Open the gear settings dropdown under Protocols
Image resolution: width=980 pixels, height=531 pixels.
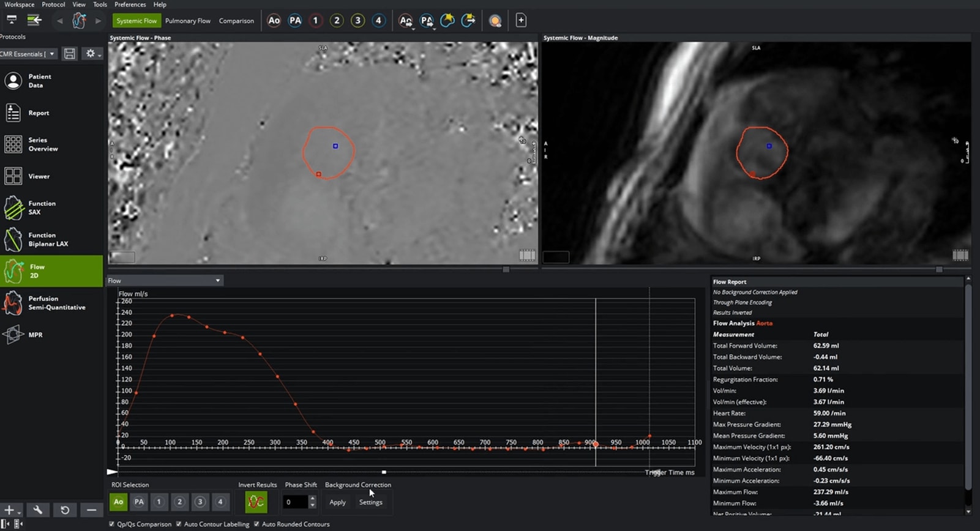pyautogui.click(x=93, y=54)
